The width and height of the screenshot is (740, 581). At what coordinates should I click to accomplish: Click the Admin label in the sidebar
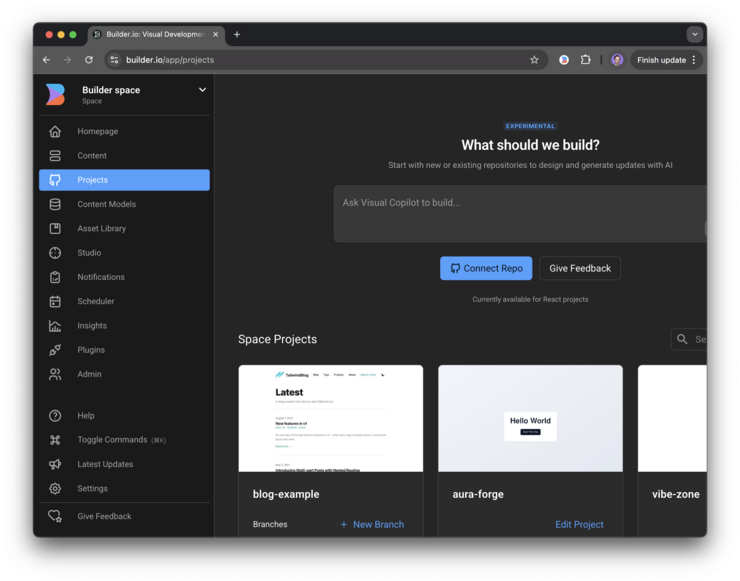(x=89, y=374)
